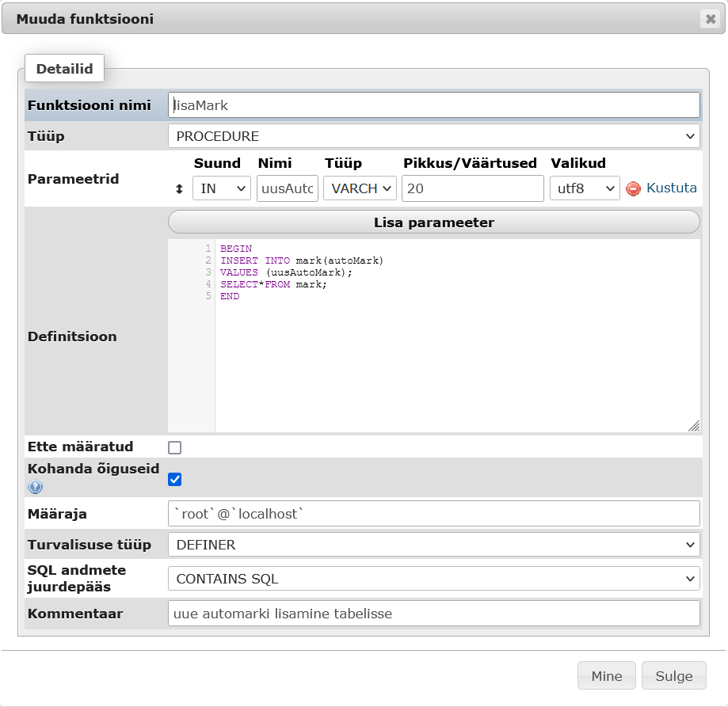Screen dimensions: 728x707
Task: Click the Funktsiooni nimi input field
Action: pyautogui.click(x=433, y=105)
